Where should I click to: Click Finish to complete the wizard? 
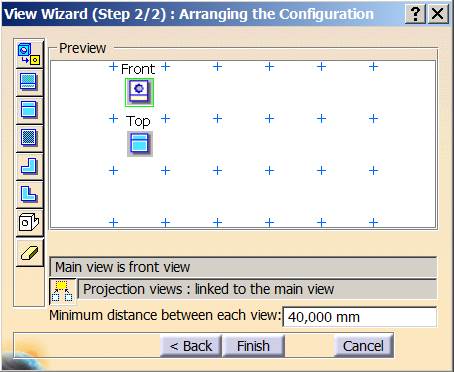pyautogui.click(x=253, y=346)
